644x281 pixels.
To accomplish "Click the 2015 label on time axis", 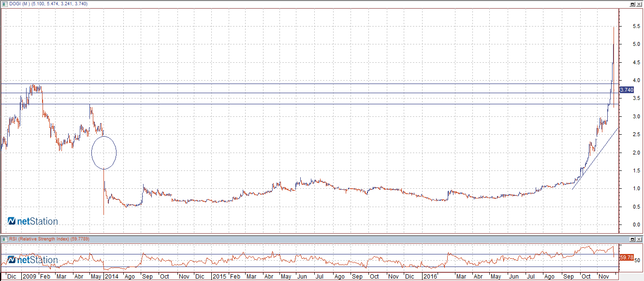I will coord(220,277).
